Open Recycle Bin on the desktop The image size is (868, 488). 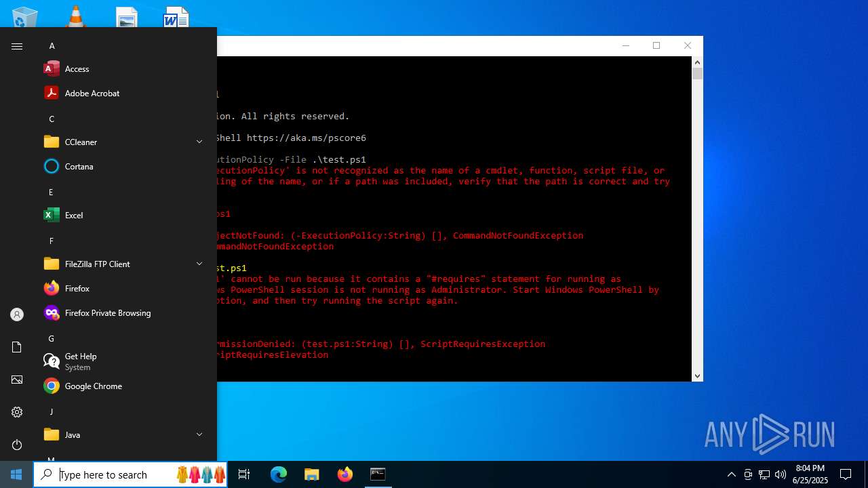(25, 17)
